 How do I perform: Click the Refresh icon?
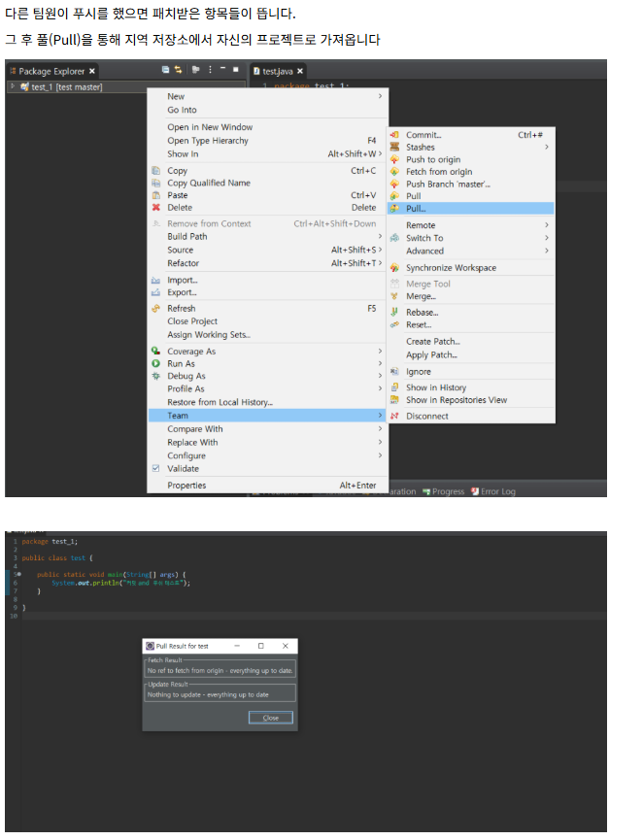156,308
